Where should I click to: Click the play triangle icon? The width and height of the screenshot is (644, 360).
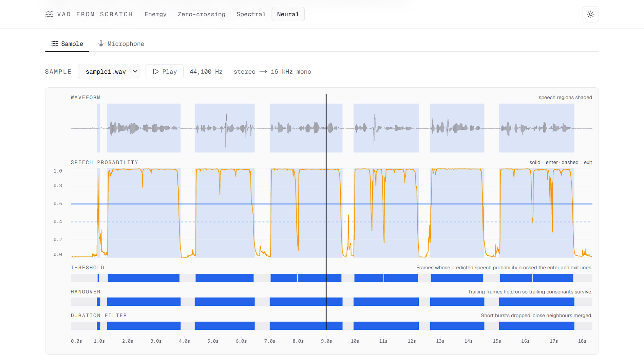(x=156, y=72)
